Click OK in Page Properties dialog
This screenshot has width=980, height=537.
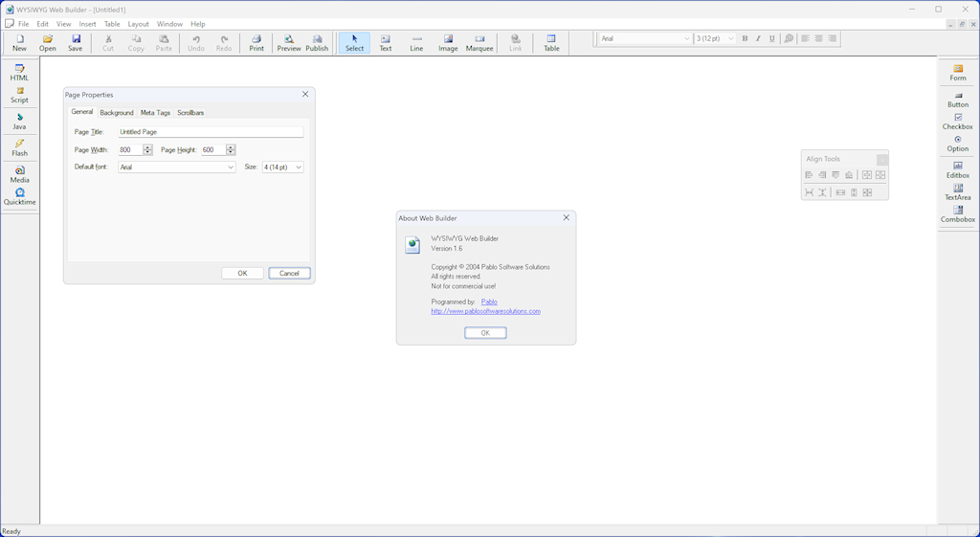point(242,273)
